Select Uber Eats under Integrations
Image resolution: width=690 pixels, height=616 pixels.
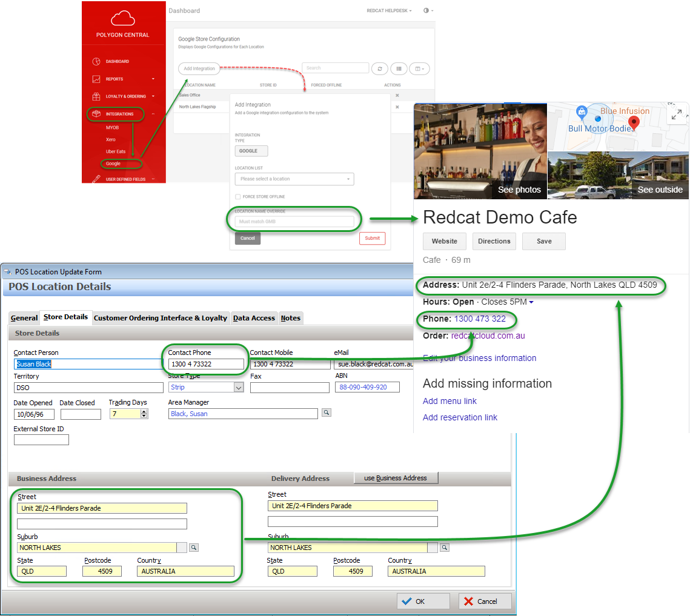115,151
